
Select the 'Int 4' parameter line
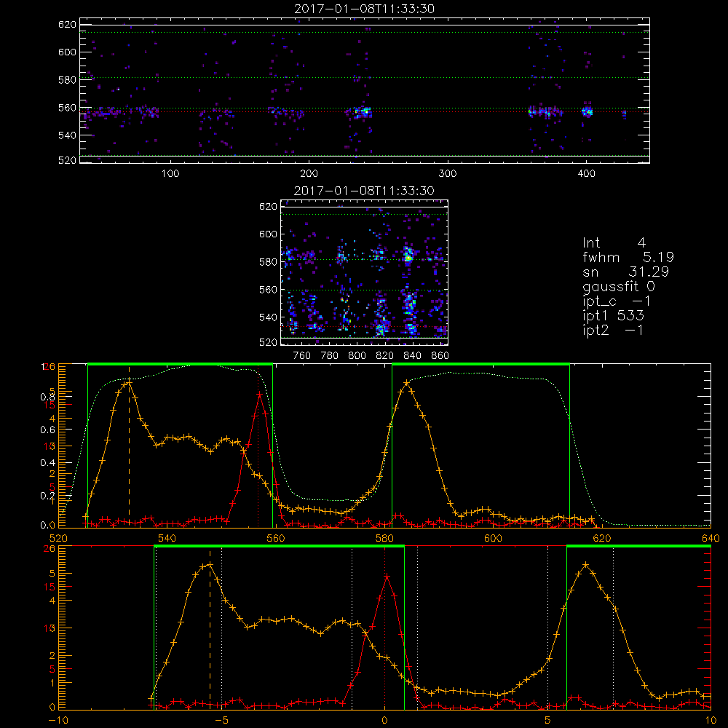(x=614, y=243)
